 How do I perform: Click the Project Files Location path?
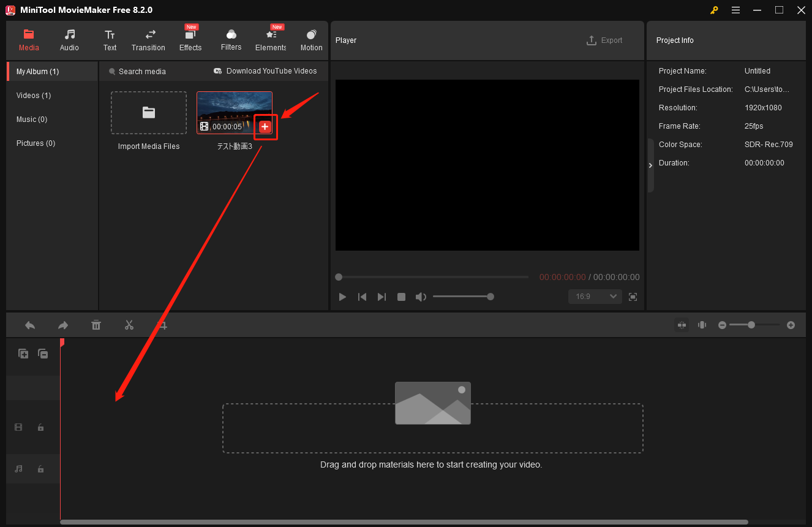tap(767, 89)
